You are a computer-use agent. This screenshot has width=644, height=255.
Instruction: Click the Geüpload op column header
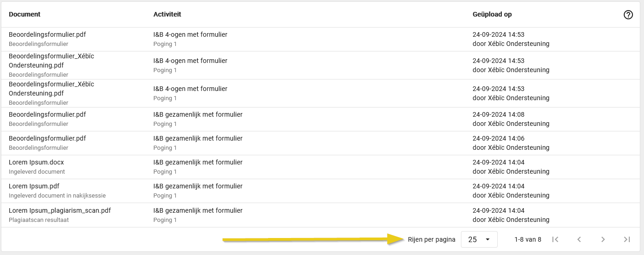[x=492, y=14]
